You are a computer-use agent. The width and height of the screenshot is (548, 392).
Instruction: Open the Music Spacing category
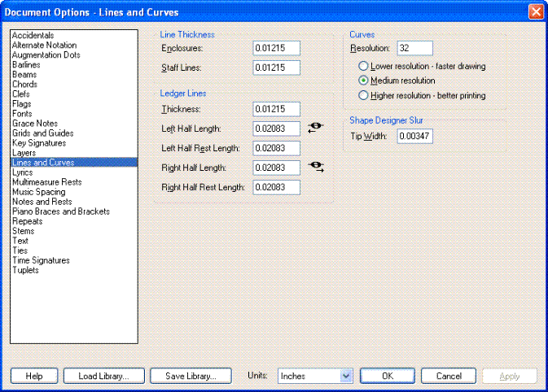[38, 192]
